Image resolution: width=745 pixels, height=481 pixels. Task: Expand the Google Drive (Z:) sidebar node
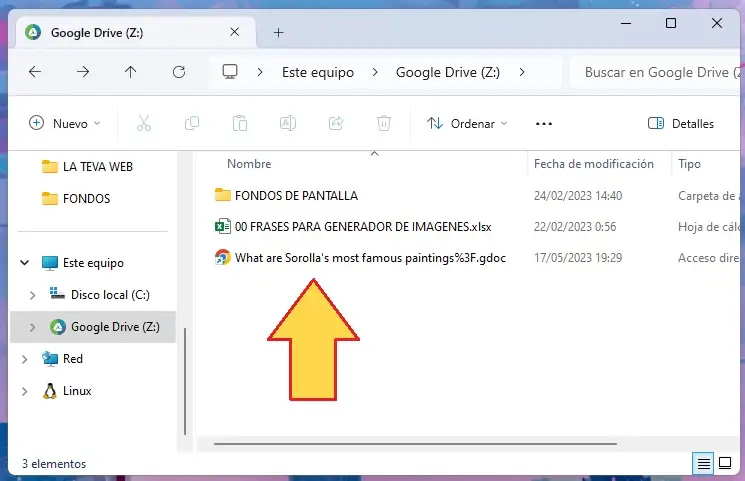tap(32, 327)
